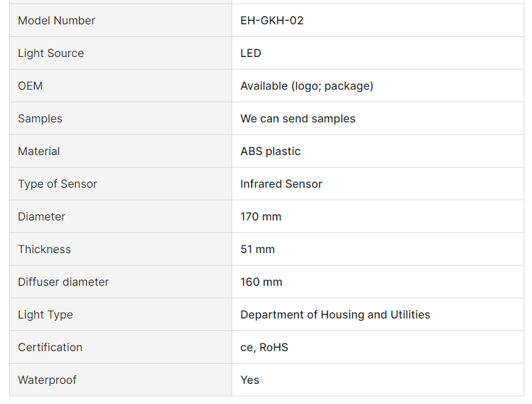The image size is (532, 404).
Task: Select the Thickness row label
Action: click(45, 249)
